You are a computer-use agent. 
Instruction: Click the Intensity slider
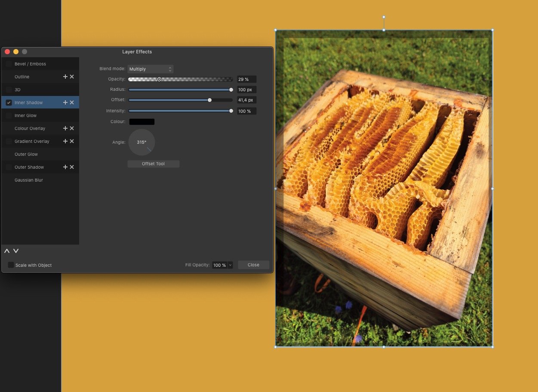coord(181,111)
